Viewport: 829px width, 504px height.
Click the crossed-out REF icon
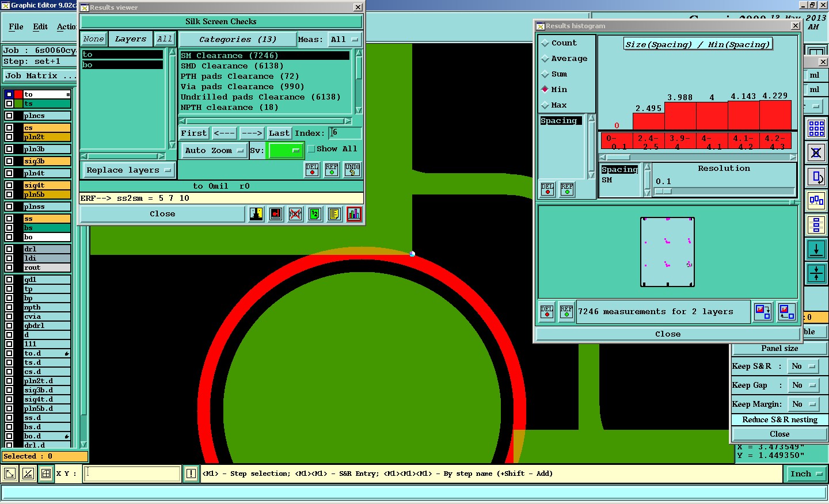(295, 214)
